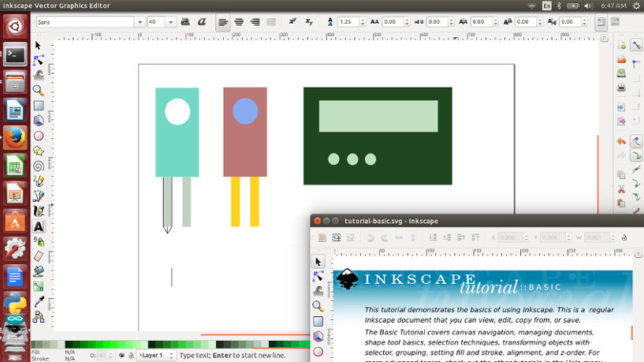Select the Eraser tool

(39, 256)
